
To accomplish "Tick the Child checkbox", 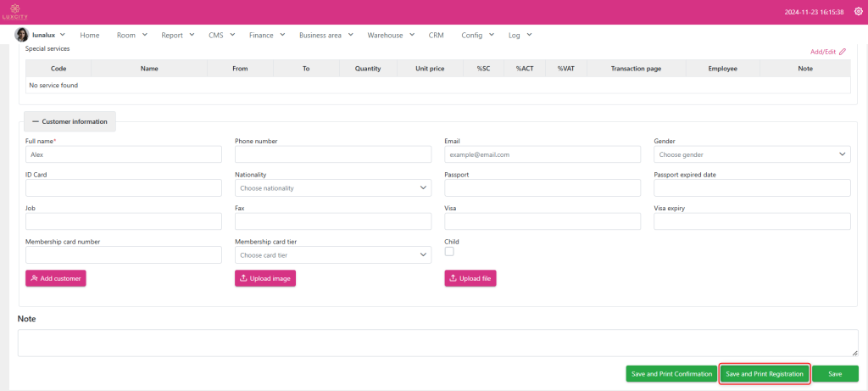I will (449, 252).
